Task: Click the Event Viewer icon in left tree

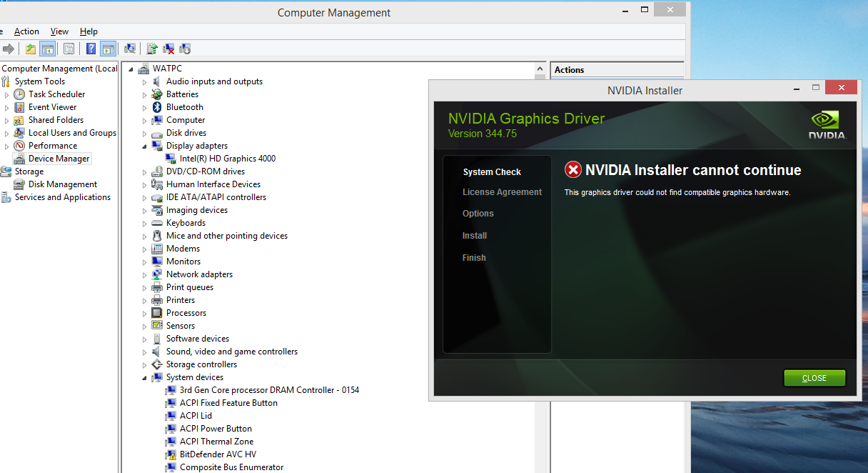Action: 19,107
